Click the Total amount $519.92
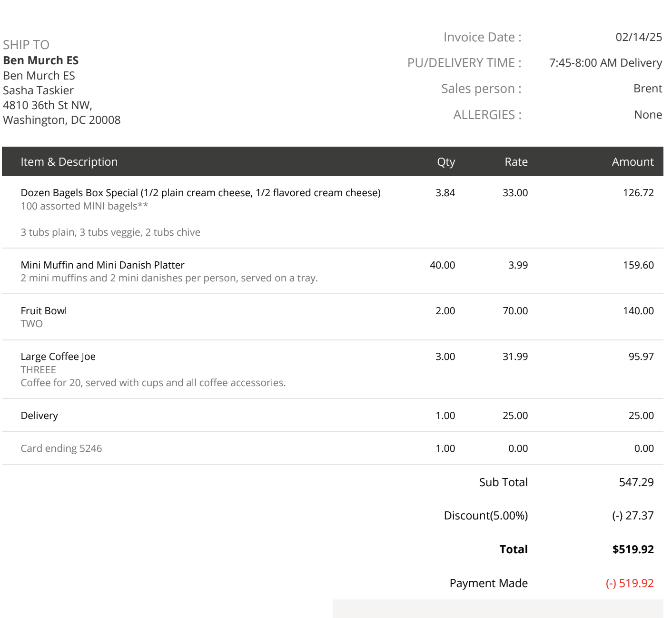The height and width of the screenshot is (618, 672). [x=633, y=549]
